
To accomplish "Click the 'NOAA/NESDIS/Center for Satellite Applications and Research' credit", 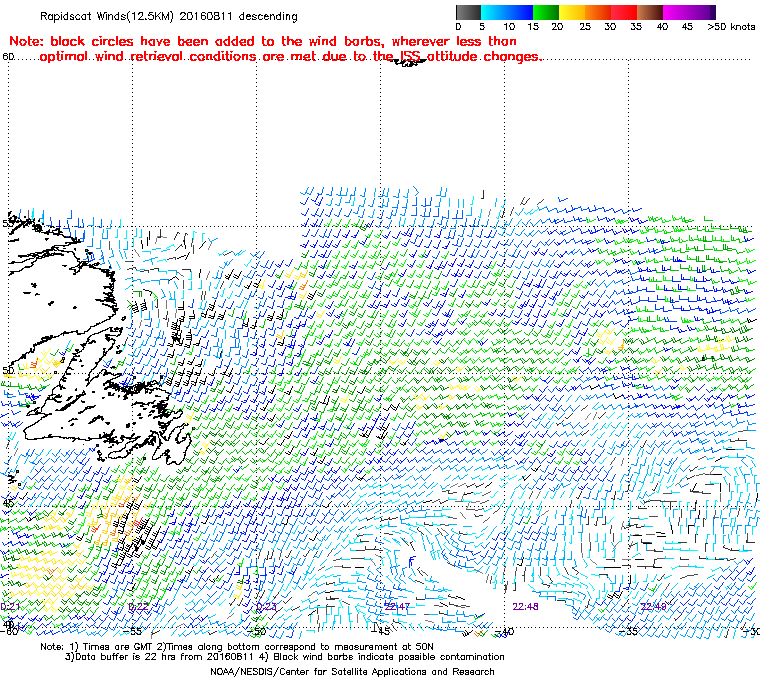I will point(352,672).
